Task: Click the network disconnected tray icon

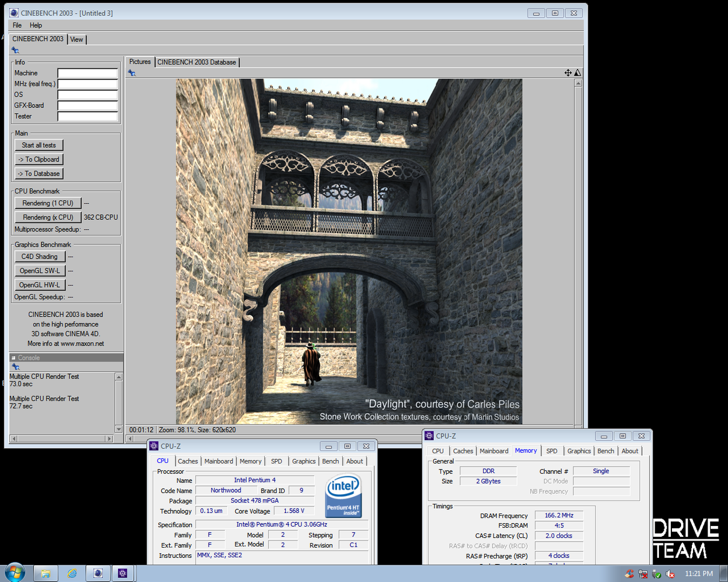Action: click(643, 574)
